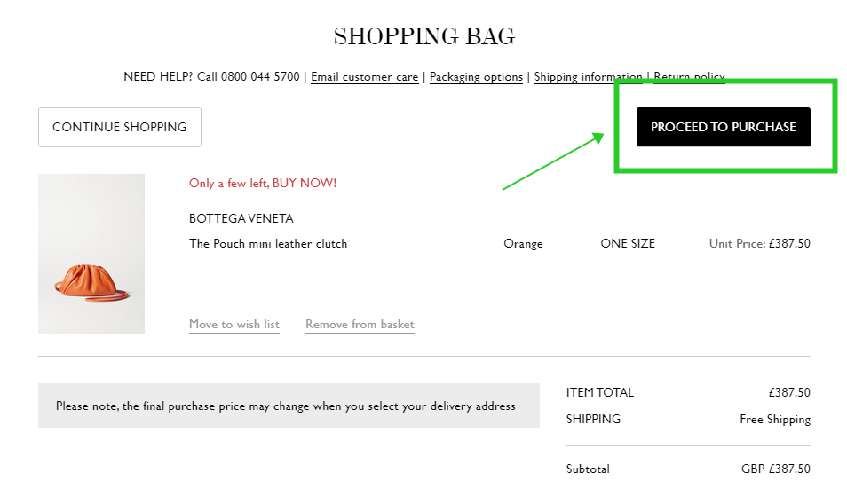Click the delivery address price notice banner
Screen dimensions: 847x504
click(x=289, y=406)
